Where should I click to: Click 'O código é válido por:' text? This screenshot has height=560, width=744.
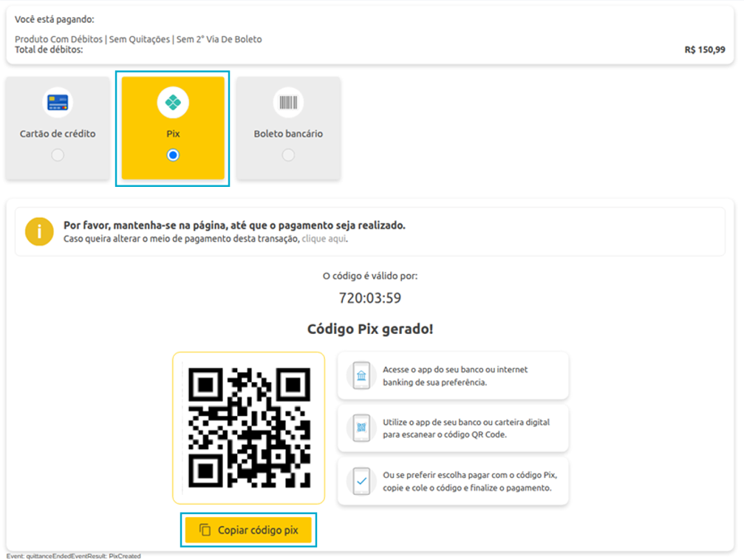coord(370,276)
